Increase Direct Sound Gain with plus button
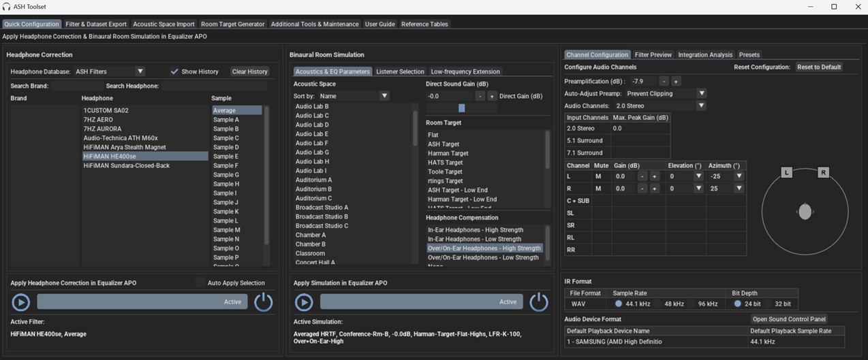The height and width of the screenshot is (360, 868). point(492,96)
